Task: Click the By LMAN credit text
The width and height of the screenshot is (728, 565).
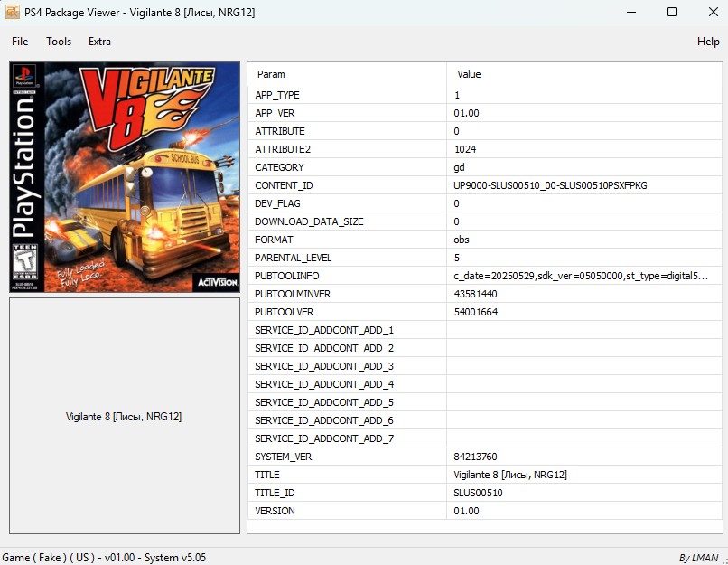Action: (699, 558)
